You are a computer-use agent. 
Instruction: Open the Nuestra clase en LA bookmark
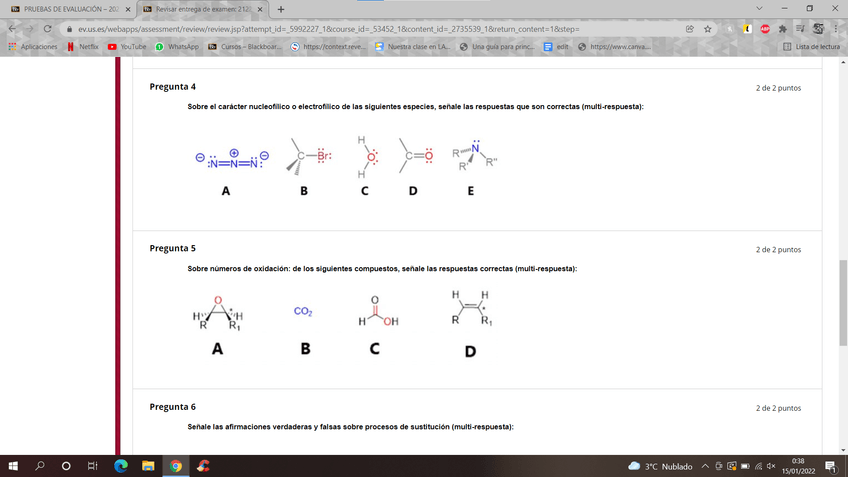(x=413, y=47)
